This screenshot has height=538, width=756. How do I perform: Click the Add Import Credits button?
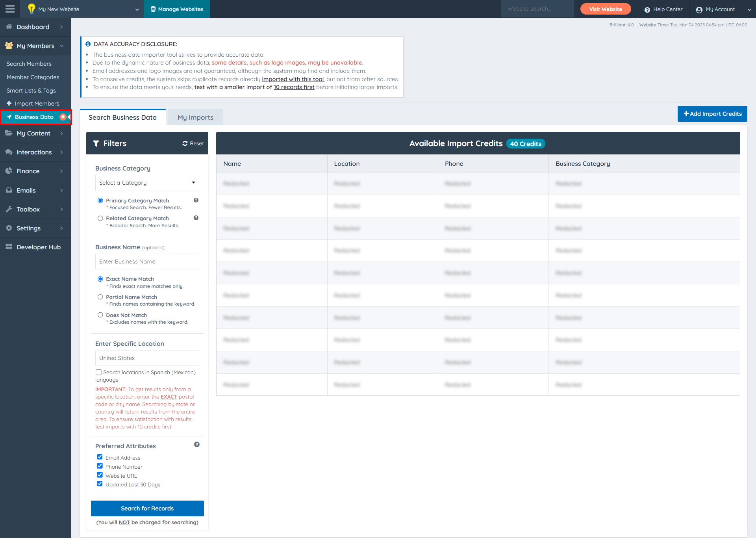point(712,114)
